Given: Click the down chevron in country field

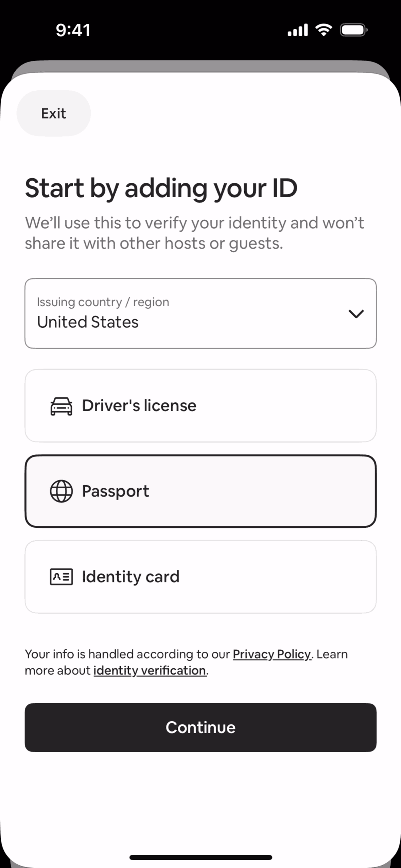Looking at the screenshot, I should [x=356, y=313].
